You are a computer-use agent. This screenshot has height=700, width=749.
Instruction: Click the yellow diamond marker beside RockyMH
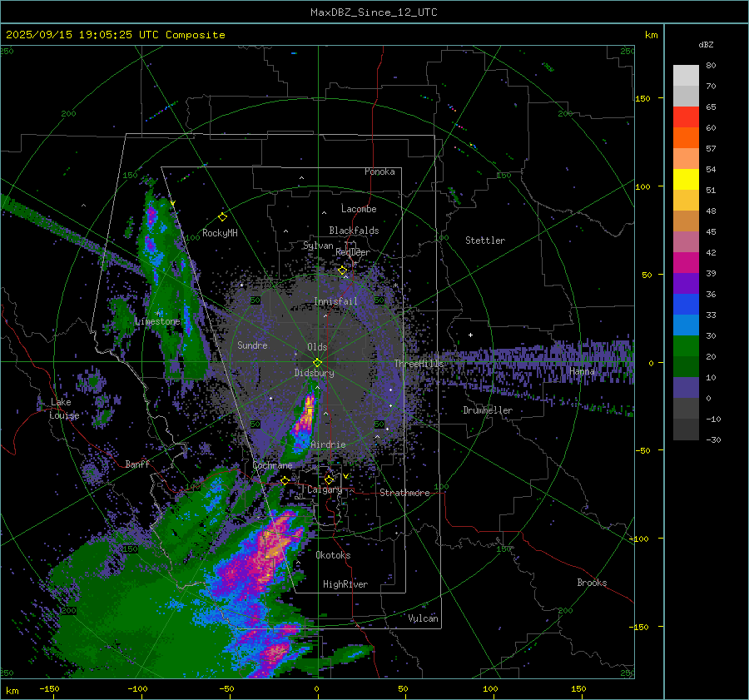point(222,217)
